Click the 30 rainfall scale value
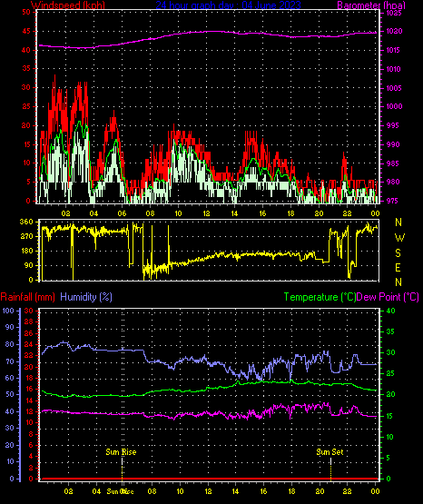Image resolution: width=423 pixels, height=504 pixels. [x=29, y=311]
